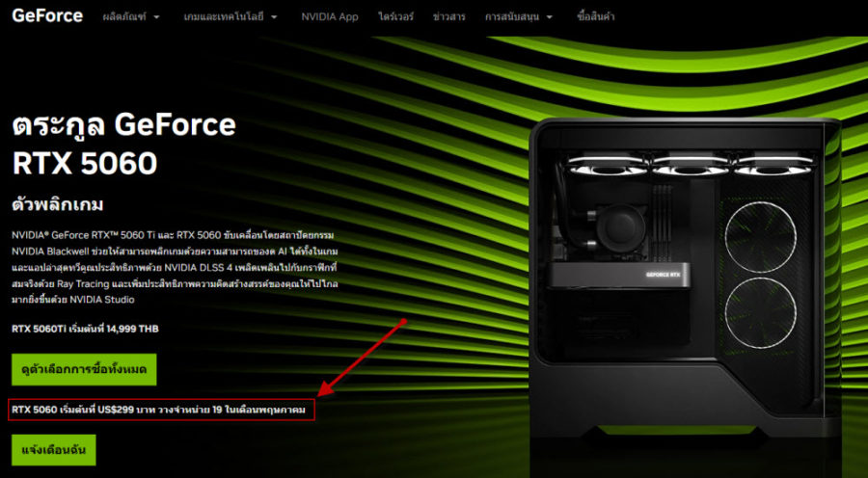Screen dimensions: 868x478
Task: Expand the เกมและเทคโนโลยี dropdown arrow
Action: 274,17
